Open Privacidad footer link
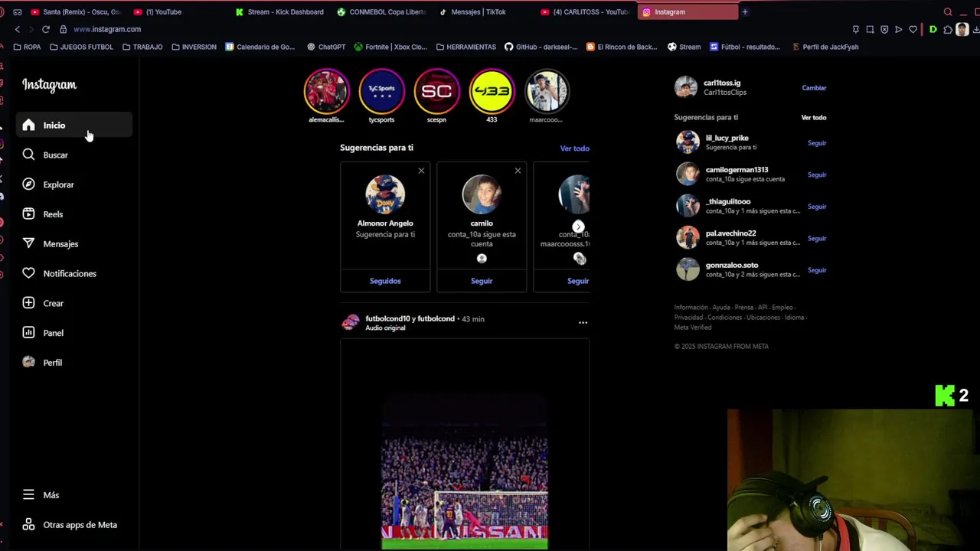The height and width of the screenshot is (551, 980). pyautogui.click(x=688, y=318)
